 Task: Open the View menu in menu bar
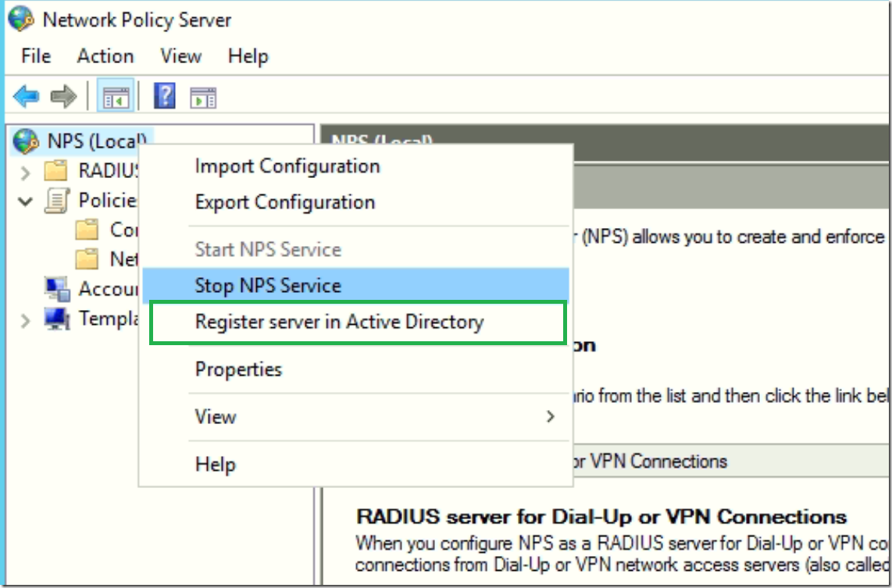click(x=181, y=56)
